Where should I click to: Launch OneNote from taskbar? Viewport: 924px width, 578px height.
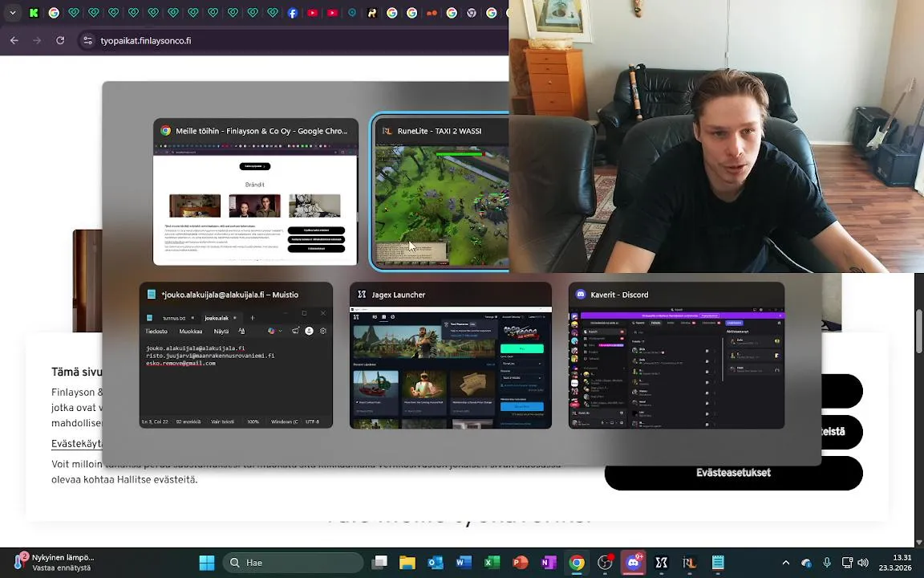click(x=549, y=563)
